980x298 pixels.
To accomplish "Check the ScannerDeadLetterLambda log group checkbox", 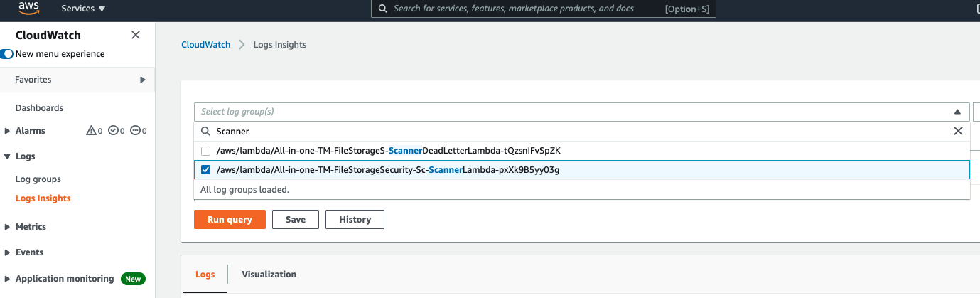I will click(x=205, y=151).
